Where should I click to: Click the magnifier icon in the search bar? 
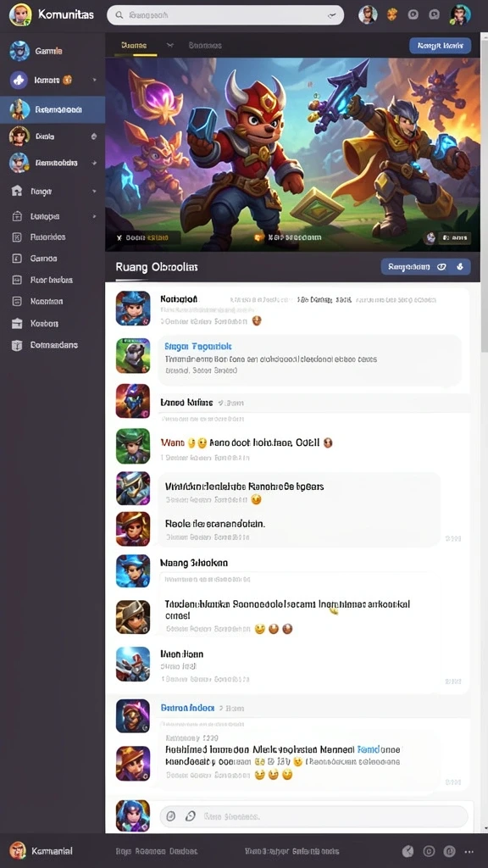(x=119, y=15)
